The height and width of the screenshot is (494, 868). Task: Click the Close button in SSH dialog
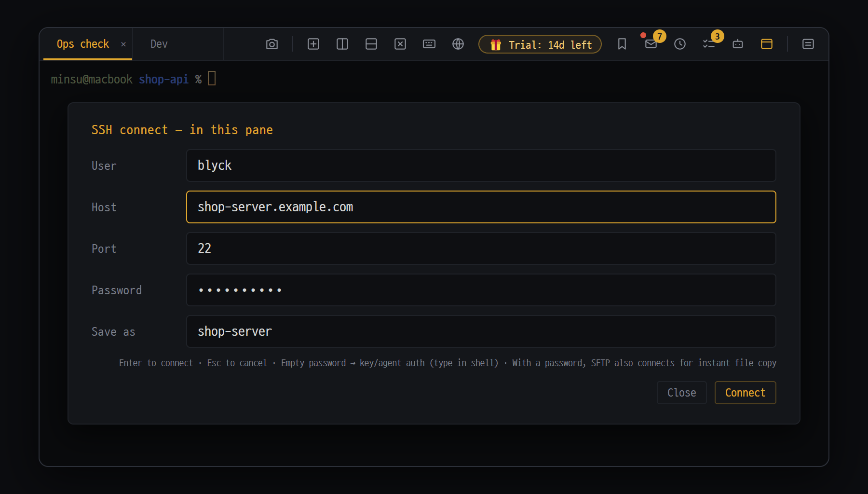[x=681, y=393]
